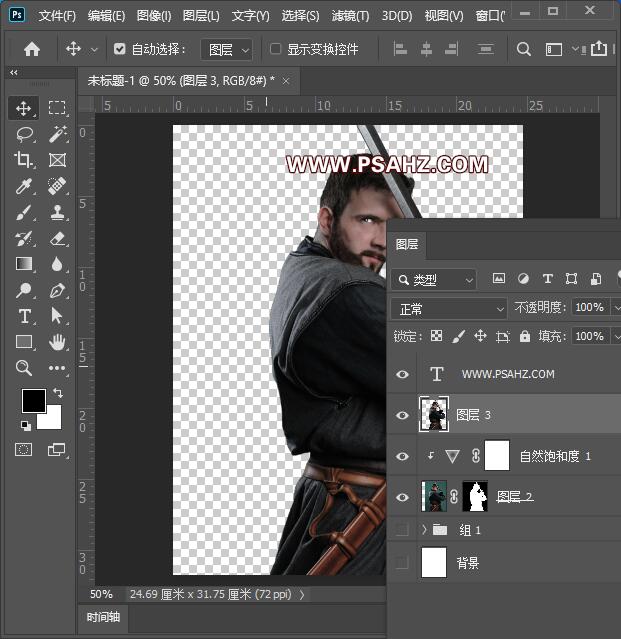Filter layers by type layer icon

pos(547,279)
